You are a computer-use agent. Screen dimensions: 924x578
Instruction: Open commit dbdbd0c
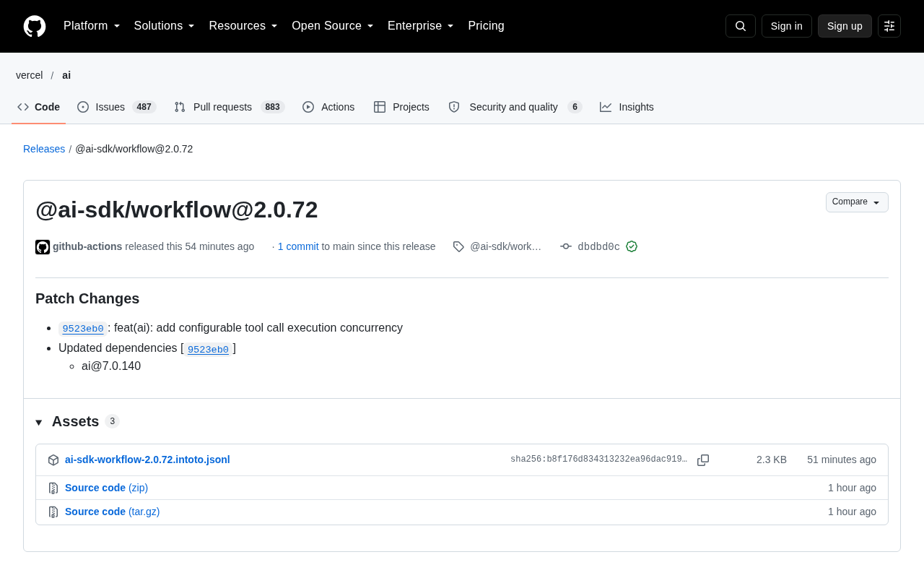[598, 246]
